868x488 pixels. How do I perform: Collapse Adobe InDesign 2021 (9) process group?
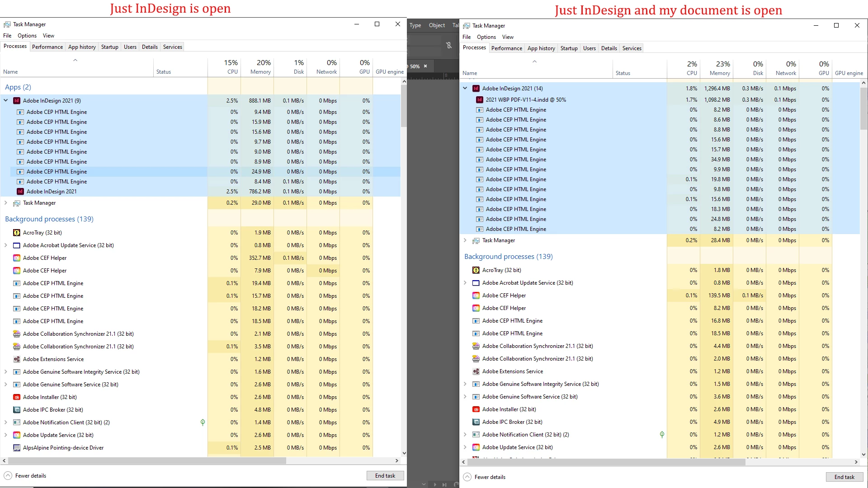(x=6, y=101)
